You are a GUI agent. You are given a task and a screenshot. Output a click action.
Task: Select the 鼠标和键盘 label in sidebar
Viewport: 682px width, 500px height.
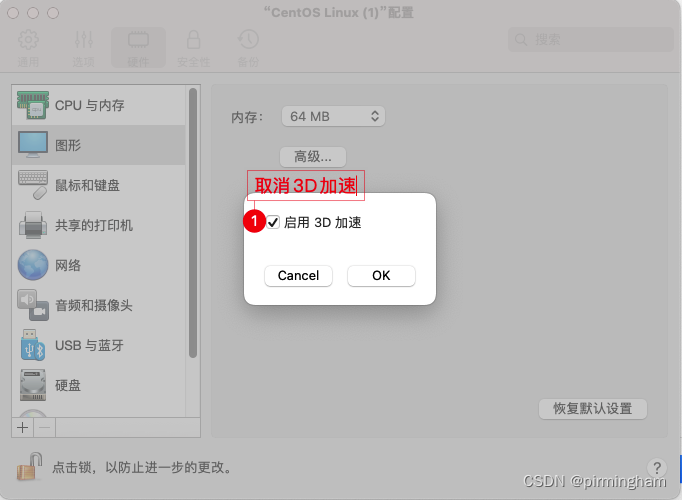(87, 185)
